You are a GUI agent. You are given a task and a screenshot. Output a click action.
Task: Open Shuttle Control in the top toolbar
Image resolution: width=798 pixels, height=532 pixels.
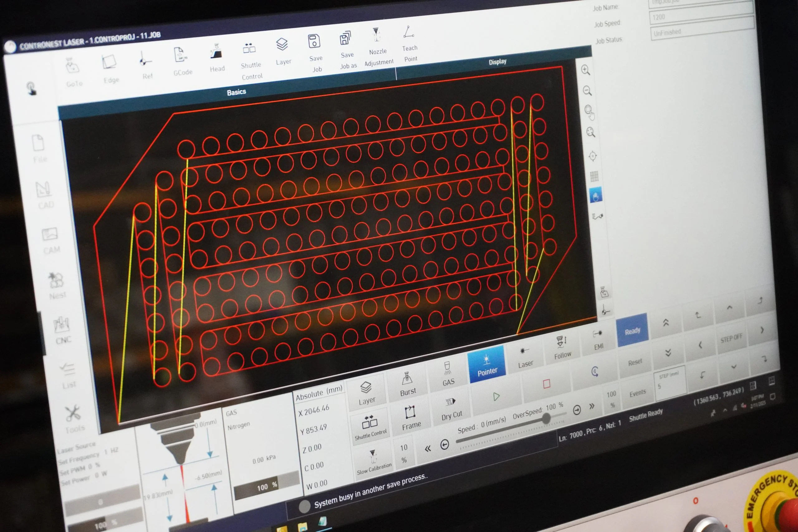251,61
